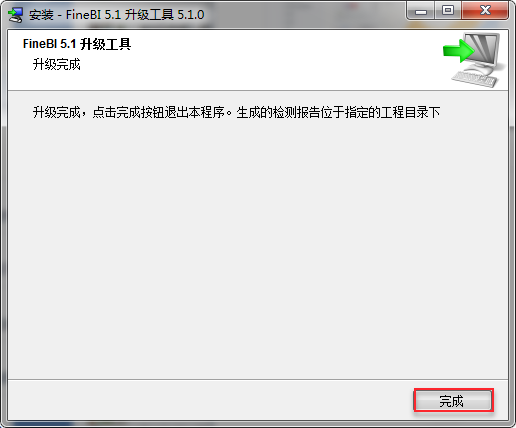Click the words 检测报告 in the message
Screen dimensions: 516x428
tap(297, 112)
